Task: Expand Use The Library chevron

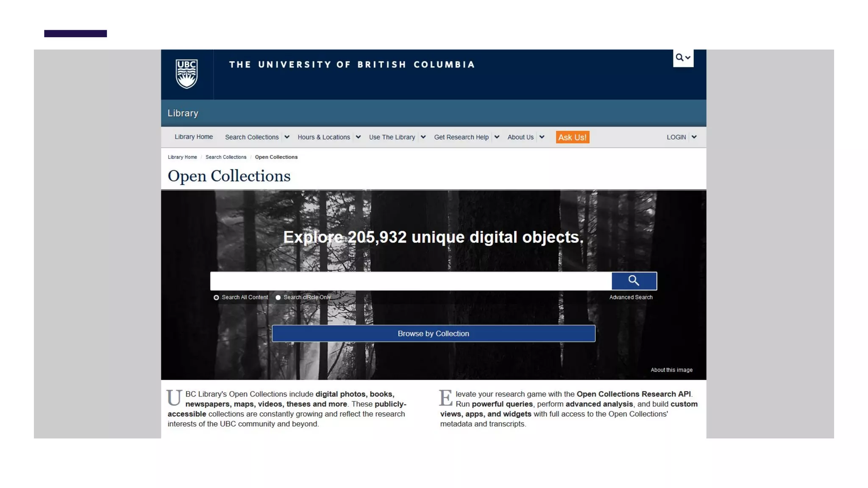Action: (x=423, y=137)
